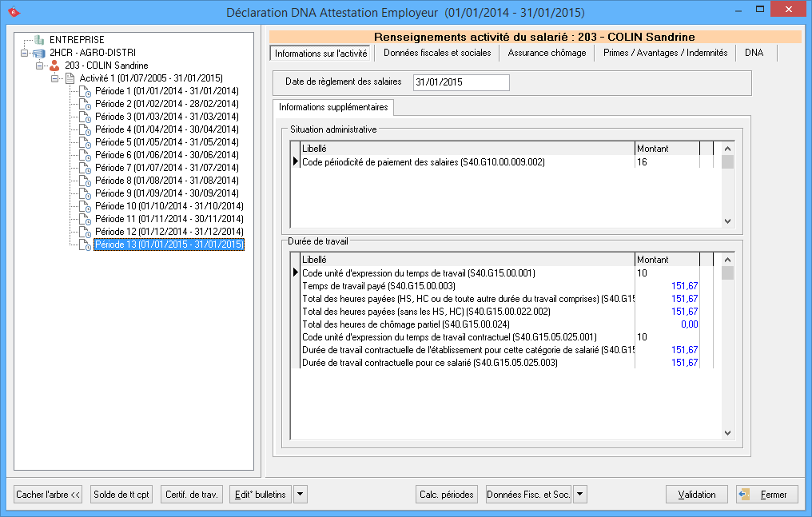Collapse the 2HCR - AGRO-DISTRI tree node
This screenshot has width=812, height=517.
click(x=24, y=53)
